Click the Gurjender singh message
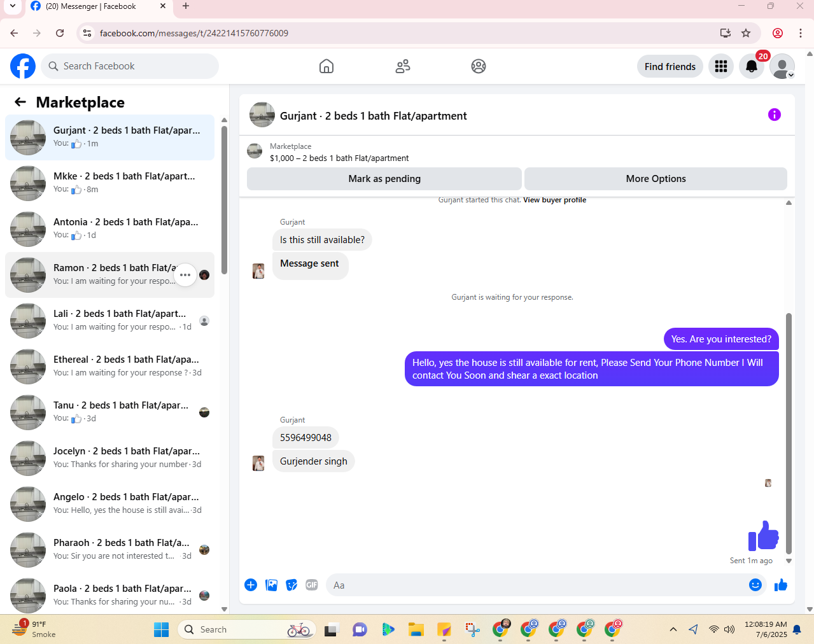 314,461
